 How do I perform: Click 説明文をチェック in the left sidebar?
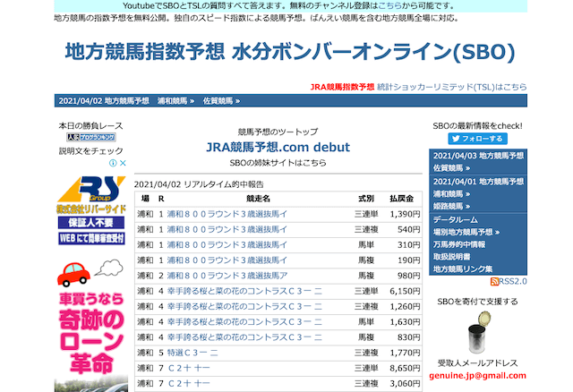91,151
